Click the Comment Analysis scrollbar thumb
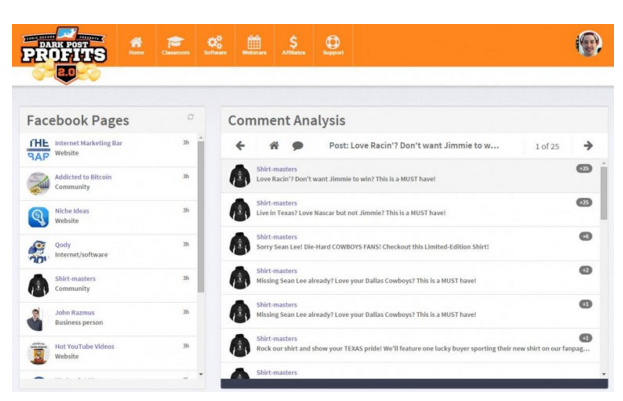Image resolution: width=623 pixels, height=401 pixels. click(x=604, y=193)
